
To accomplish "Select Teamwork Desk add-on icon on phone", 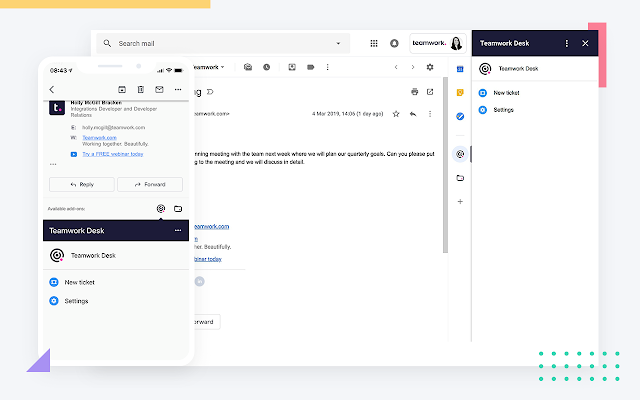I will pos(161,209).
